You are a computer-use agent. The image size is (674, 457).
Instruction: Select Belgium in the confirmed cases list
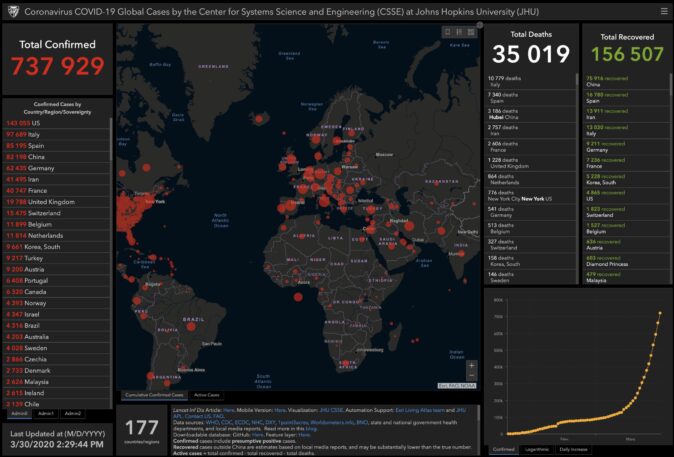point(56,224)
